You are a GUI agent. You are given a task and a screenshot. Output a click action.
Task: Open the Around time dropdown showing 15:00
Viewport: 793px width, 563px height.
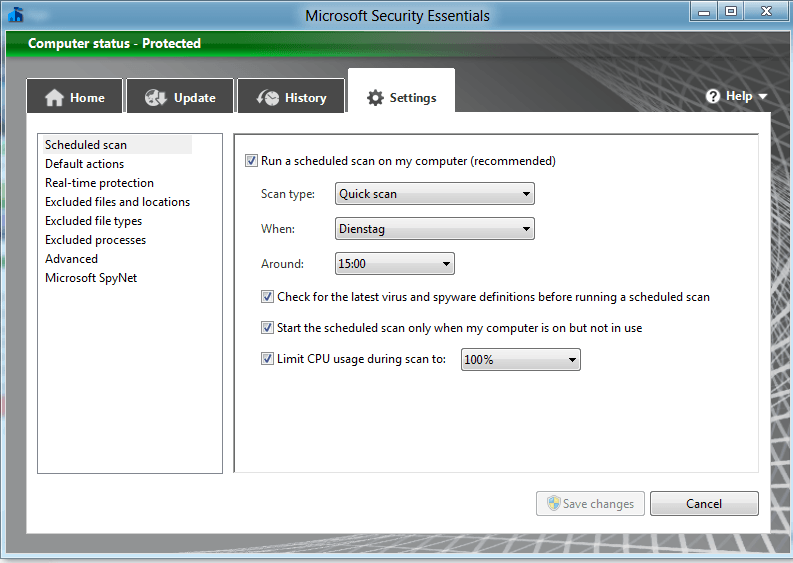(x=394, y=264)
